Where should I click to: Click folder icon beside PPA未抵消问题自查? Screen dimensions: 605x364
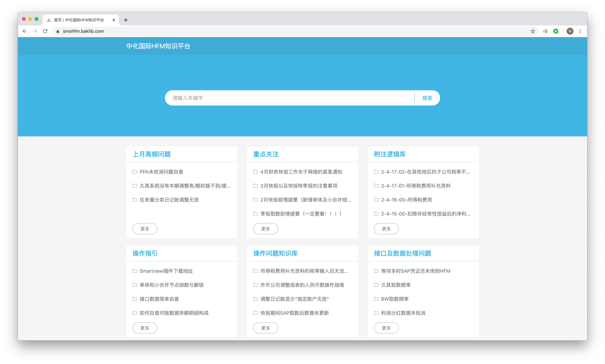click(135, 172)
